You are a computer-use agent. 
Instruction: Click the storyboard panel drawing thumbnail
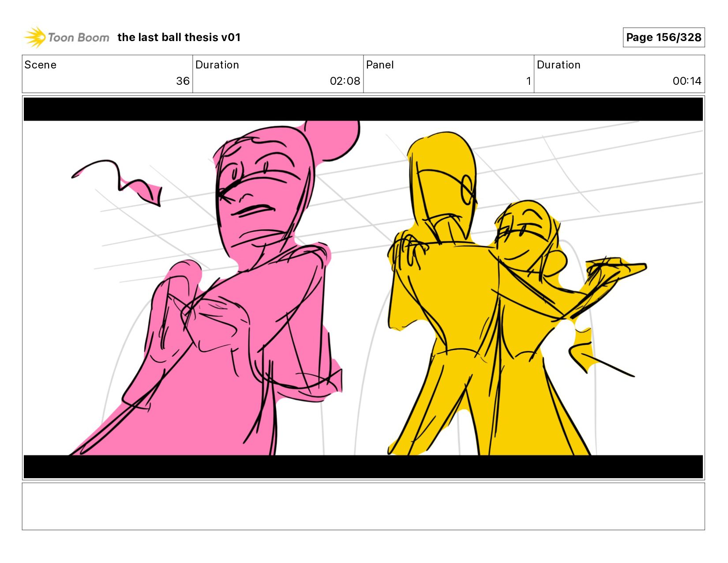click(363, 288)
